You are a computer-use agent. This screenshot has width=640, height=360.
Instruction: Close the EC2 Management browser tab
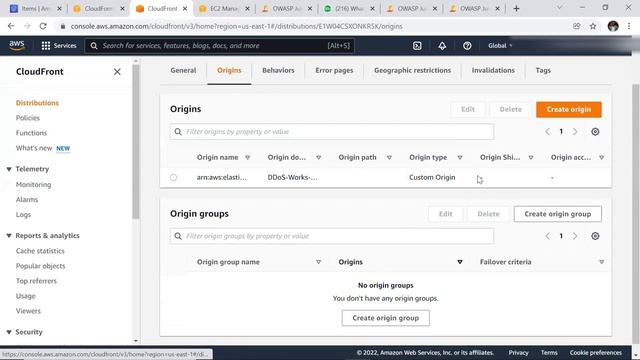point(247,9)
